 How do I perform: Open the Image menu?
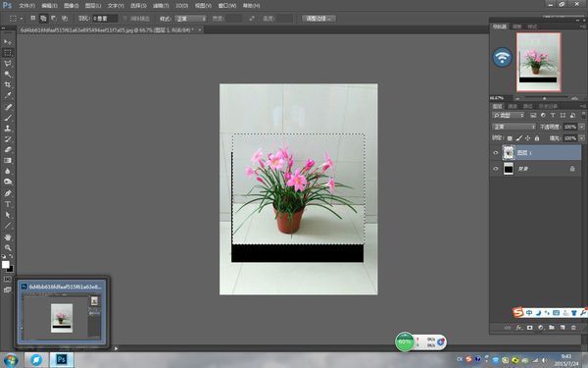point(72,6)
